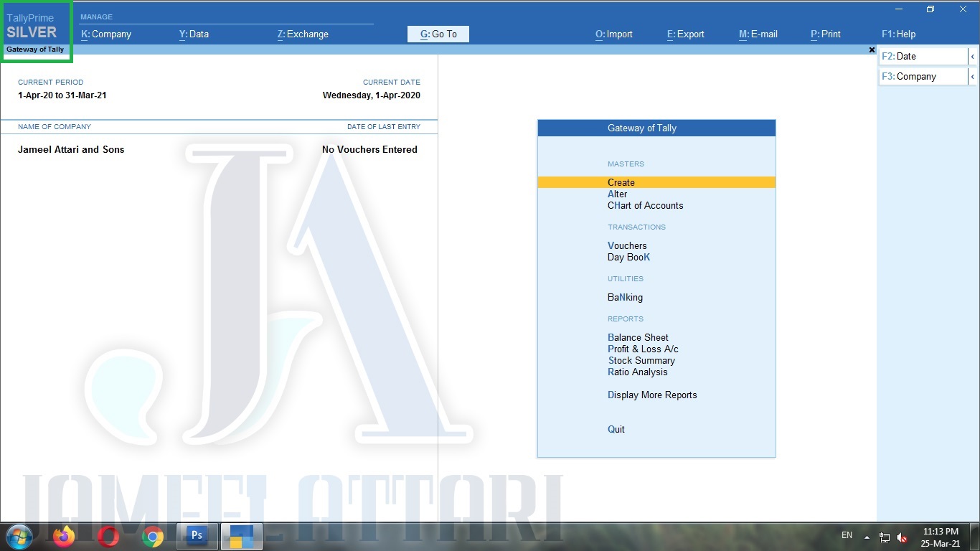The height and width of the screenshot is (551, 980).
Task: Expand the F2 Date side arrow
Action: click(973, 57)
